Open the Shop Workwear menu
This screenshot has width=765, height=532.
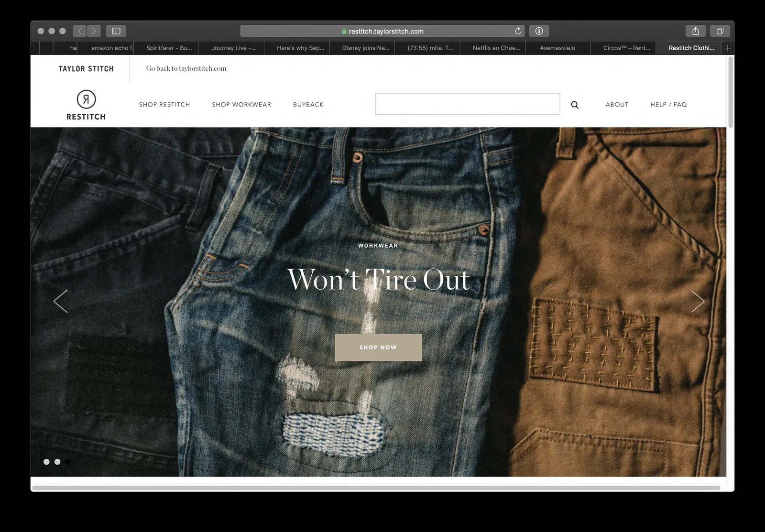[x=241, y=105]
